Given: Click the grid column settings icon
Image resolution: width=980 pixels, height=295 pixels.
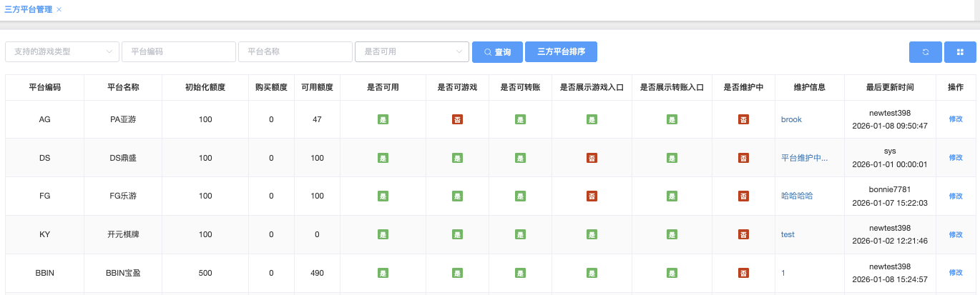Looking at the screenshot, I should click(x=960, y=52).
